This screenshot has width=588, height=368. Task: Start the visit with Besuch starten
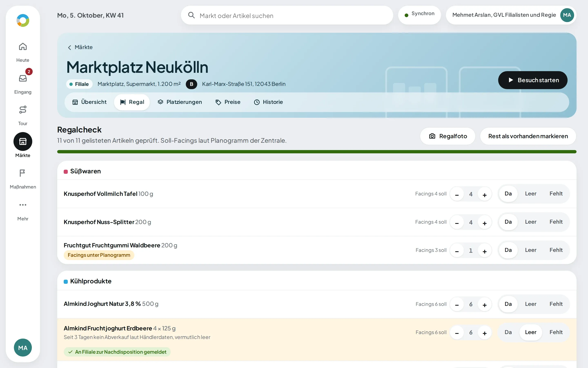click(533, 80)
